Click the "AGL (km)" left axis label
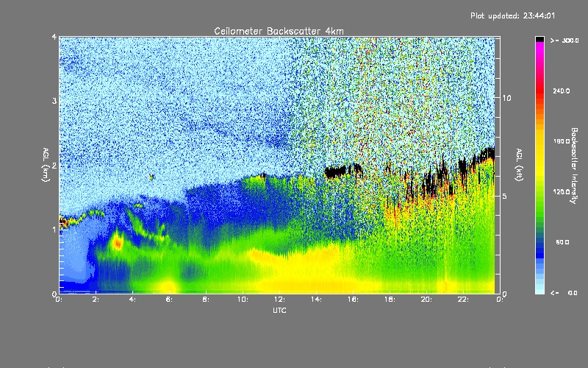This screenshot has width=588, height=368. [x=46, y=165]
